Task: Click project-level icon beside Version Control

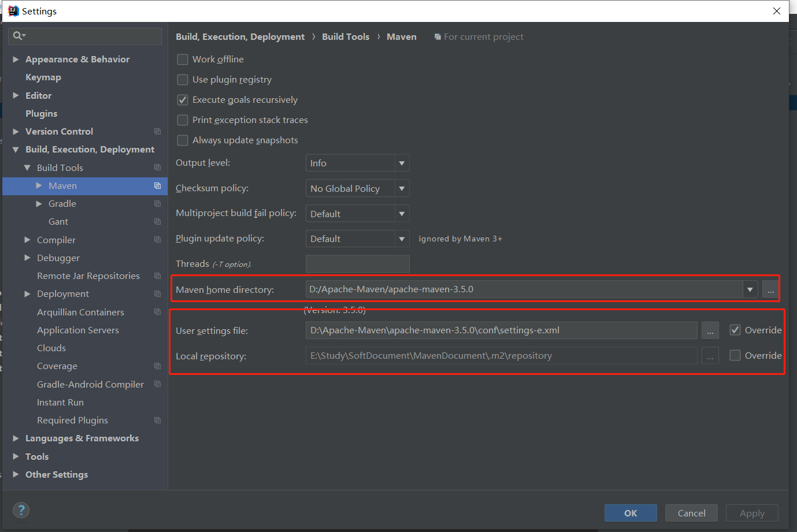Action: [157, 132]
